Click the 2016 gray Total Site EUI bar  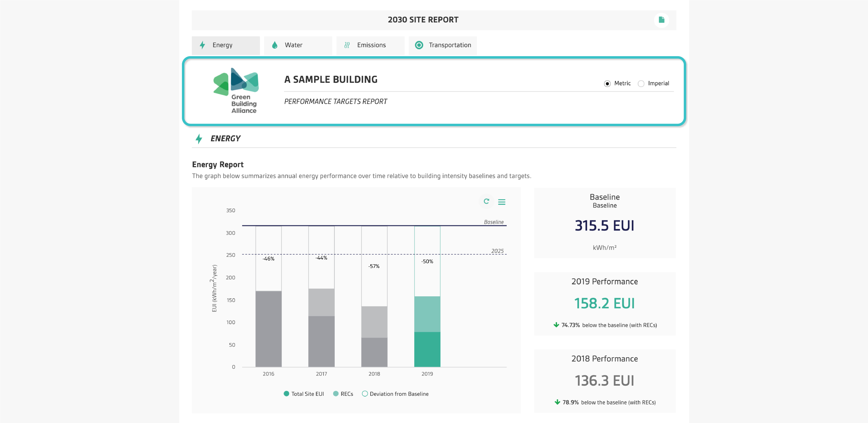click(x=269, y=329)
